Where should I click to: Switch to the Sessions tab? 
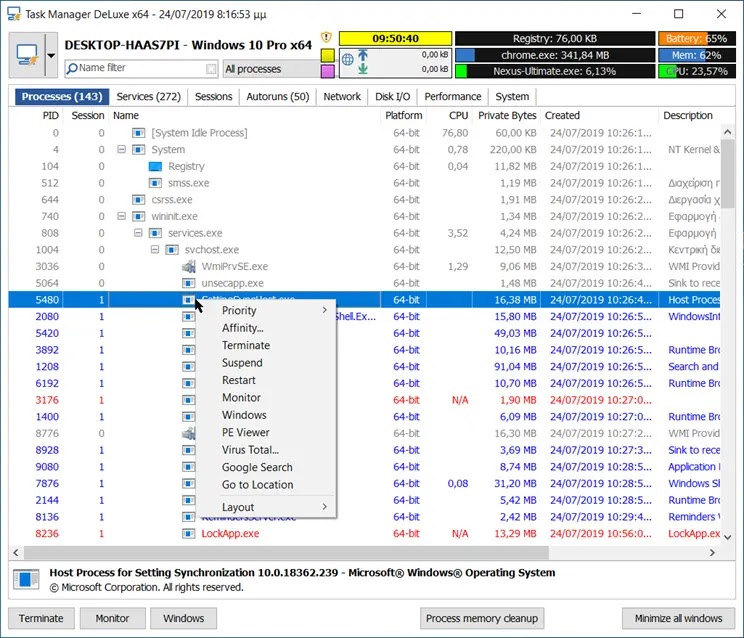tap(214, 97)
